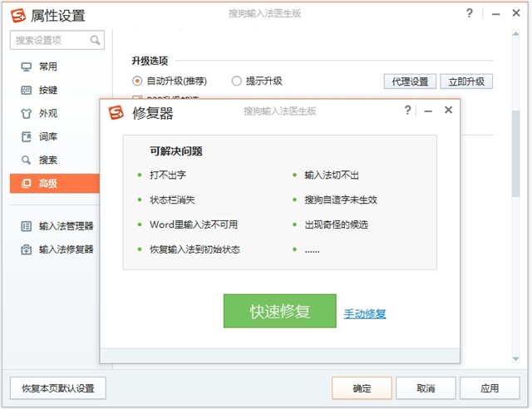The image size is (532, 409).
Task: Minimize the 属性设置 window
Action: (x=495, y=14)
